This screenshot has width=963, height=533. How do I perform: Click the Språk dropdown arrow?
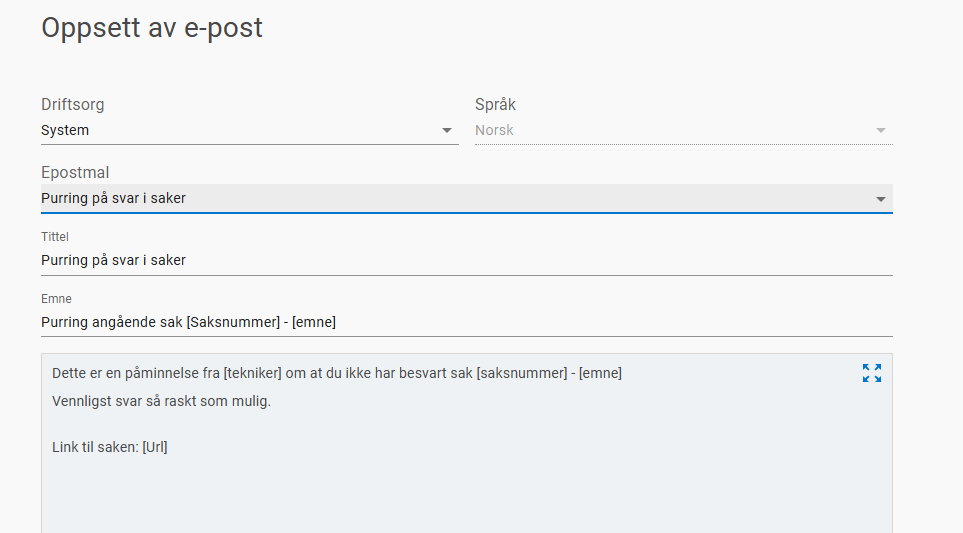click(x=880, y=131)
